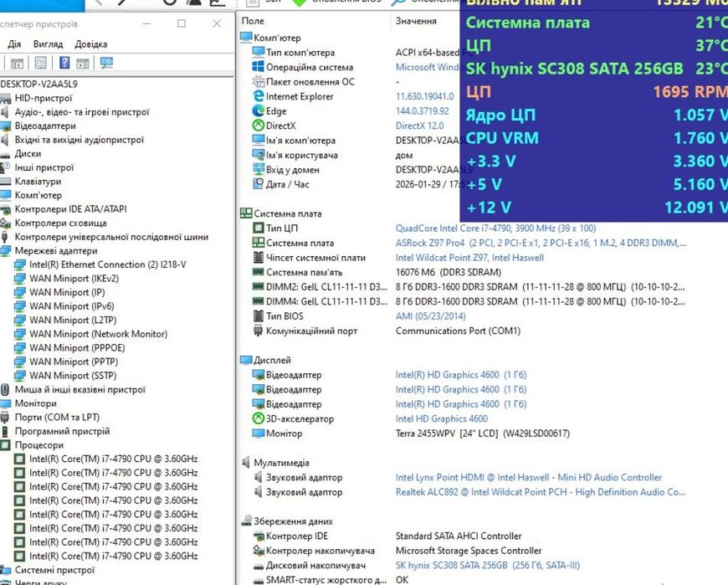Click the Дата / Час clock icon

[x=258, y=184]
